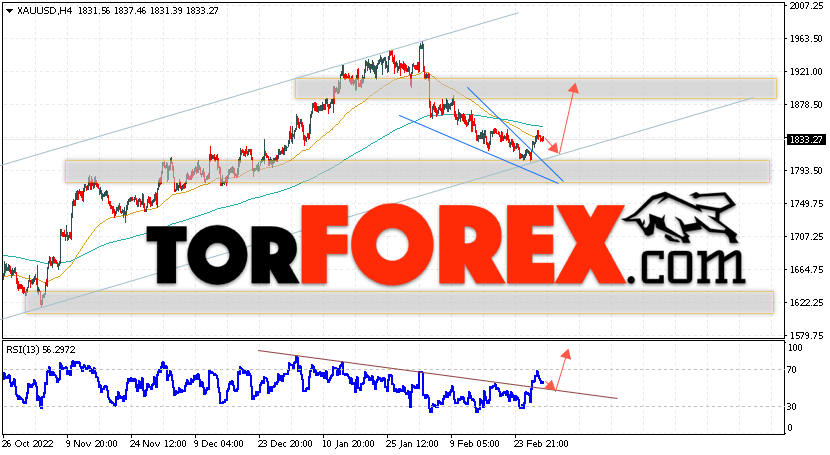Click price scale value 1664.75
The height and width of the screenshot is (455, 830).
[x=806, y=269]
